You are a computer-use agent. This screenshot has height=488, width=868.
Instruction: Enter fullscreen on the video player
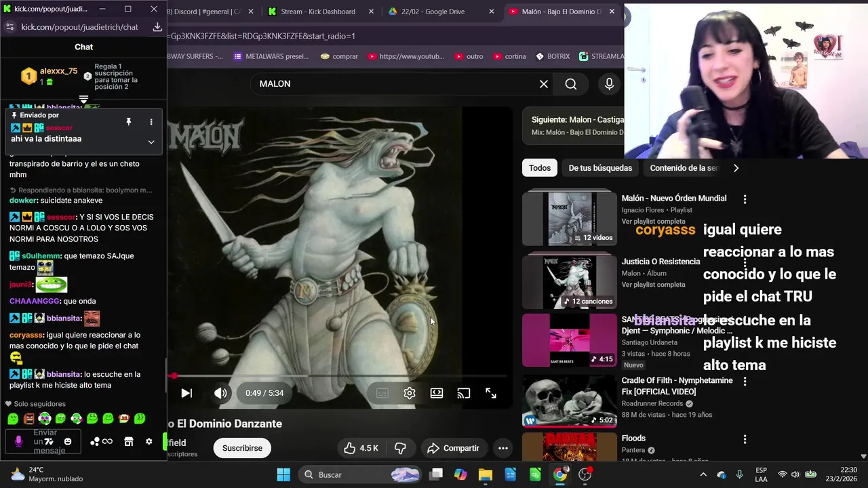click(491, 393)
